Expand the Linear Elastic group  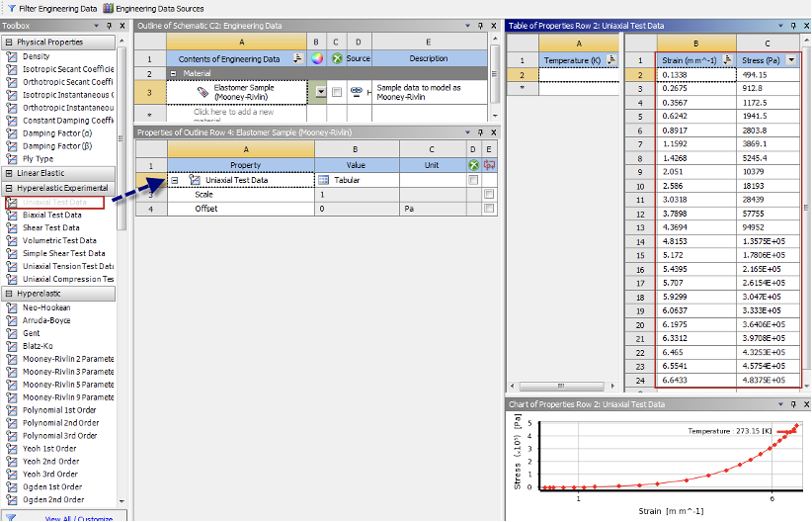coord(9,173)
